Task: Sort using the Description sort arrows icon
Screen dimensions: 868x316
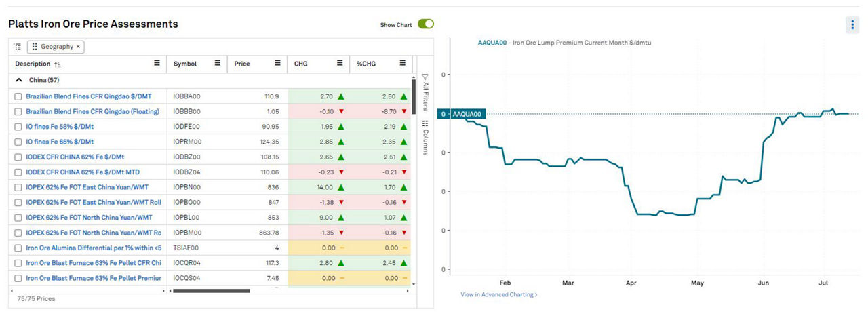Action: pos(58,64)
